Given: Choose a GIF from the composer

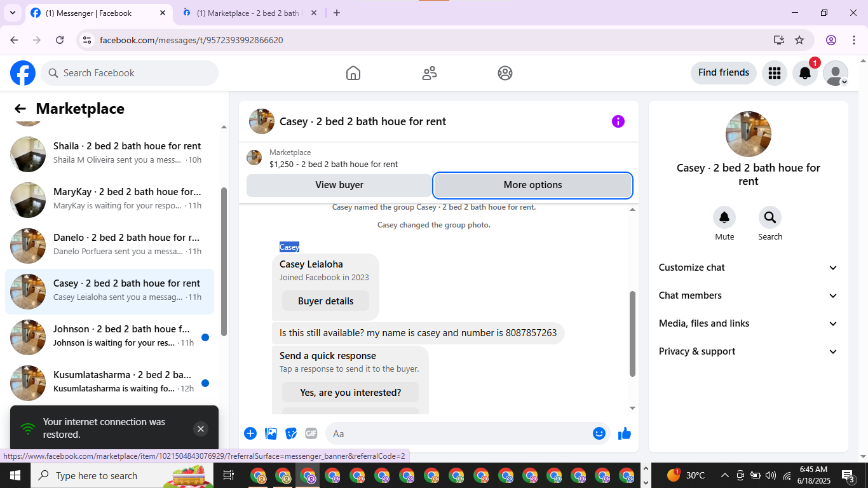Looking at the screenshot, I should tap(311, 433).
